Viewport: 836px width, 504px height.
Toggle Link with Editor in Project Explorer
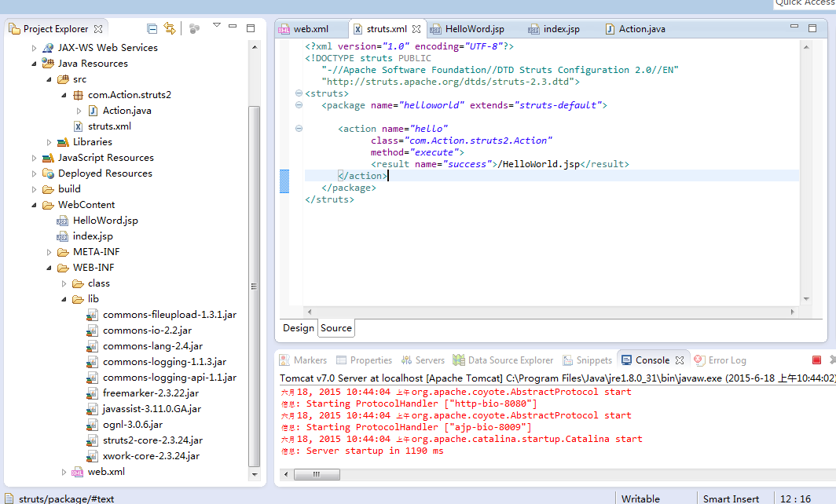point(170,28)
